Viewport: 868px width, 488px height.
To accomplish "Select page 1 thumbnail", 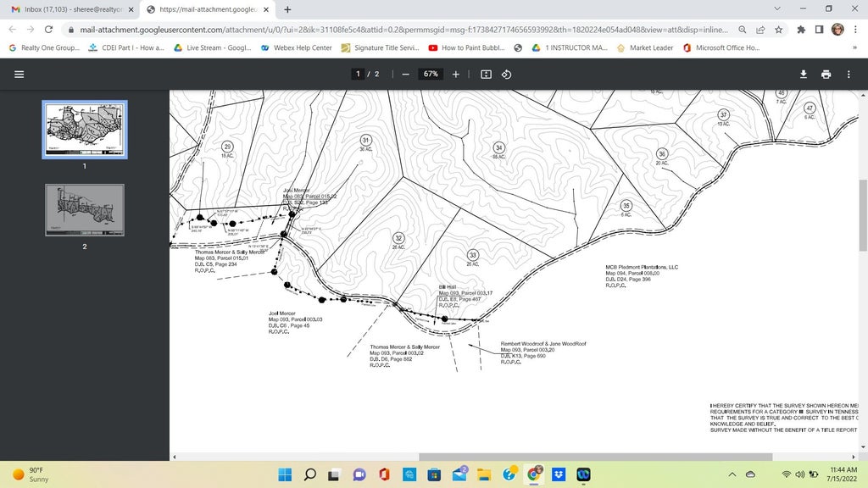I will tap(85, 130).
